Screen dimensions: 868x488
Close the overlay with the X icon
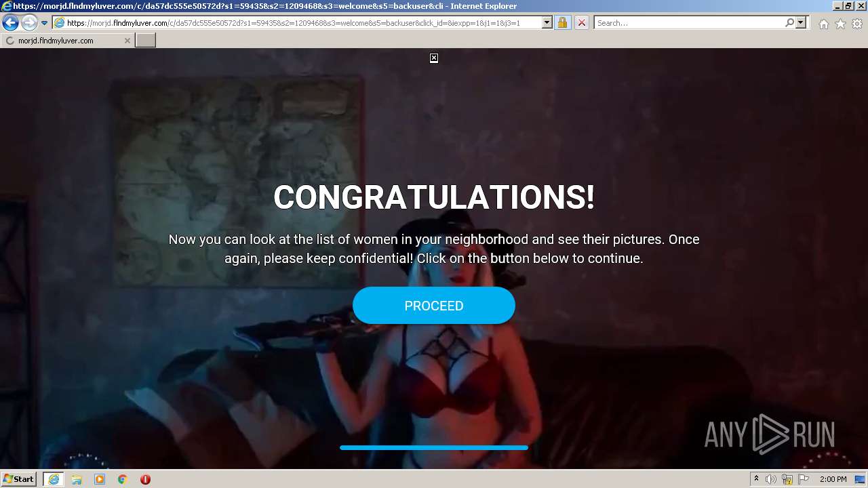pos(434,58)
